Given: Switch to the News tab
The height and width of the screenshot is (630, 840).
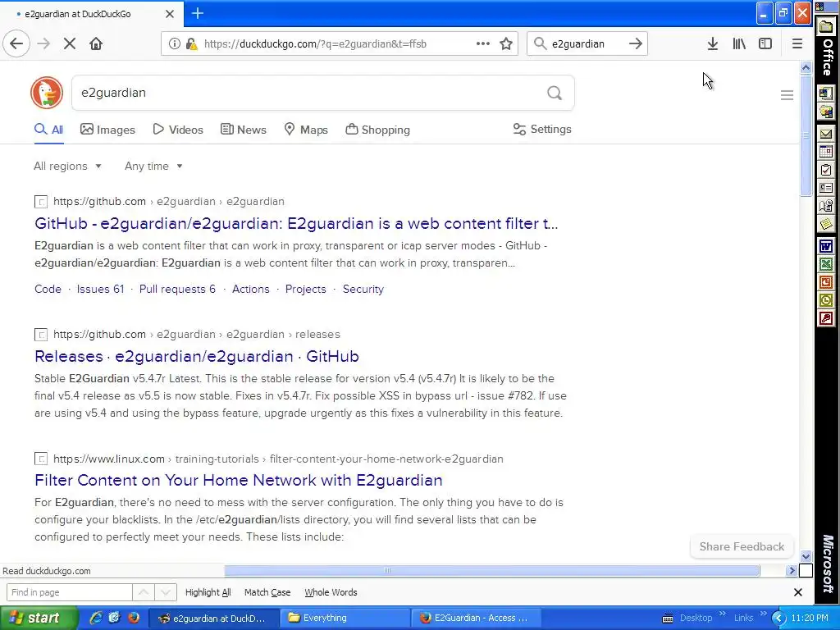Looking at the screenshot, I should 243,130.
